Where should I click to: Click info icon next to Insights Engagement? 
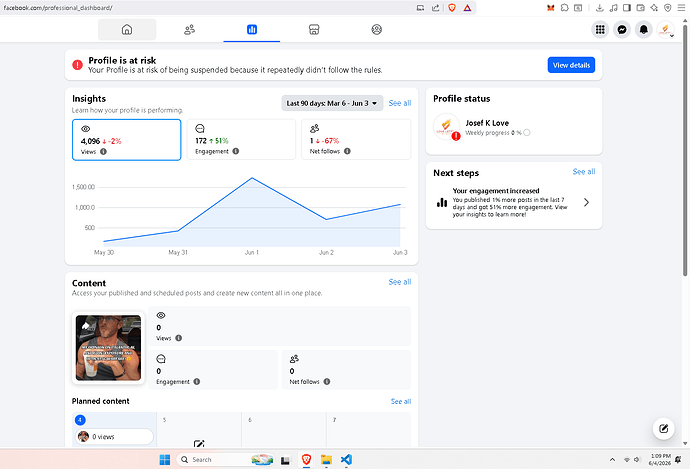236,151
